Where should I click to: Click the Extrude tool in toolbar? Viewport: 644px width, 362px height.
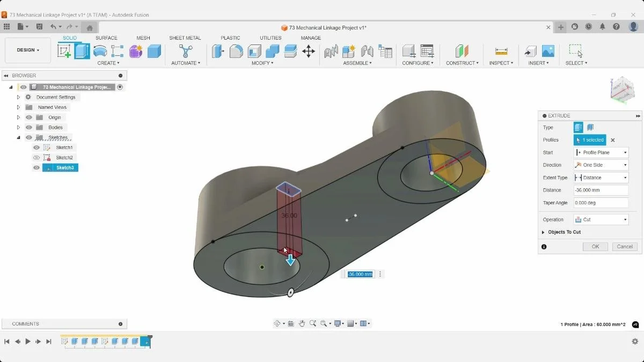click(x=82, y=51)
